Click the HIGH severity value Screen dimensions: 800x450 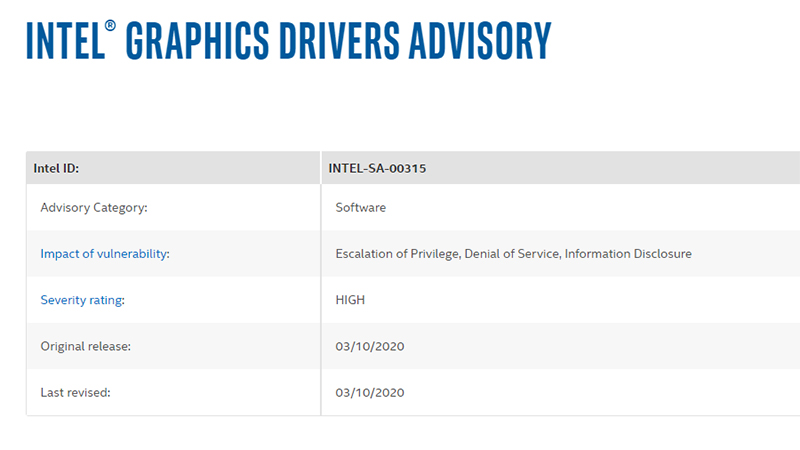click(352, 300)
